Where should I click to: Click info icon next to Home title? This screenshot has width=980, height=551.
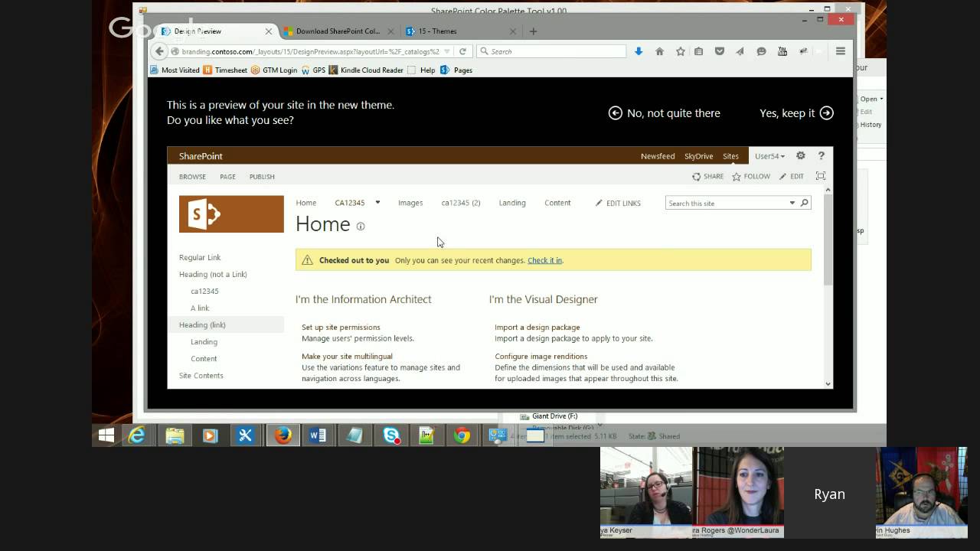point(361,226)
